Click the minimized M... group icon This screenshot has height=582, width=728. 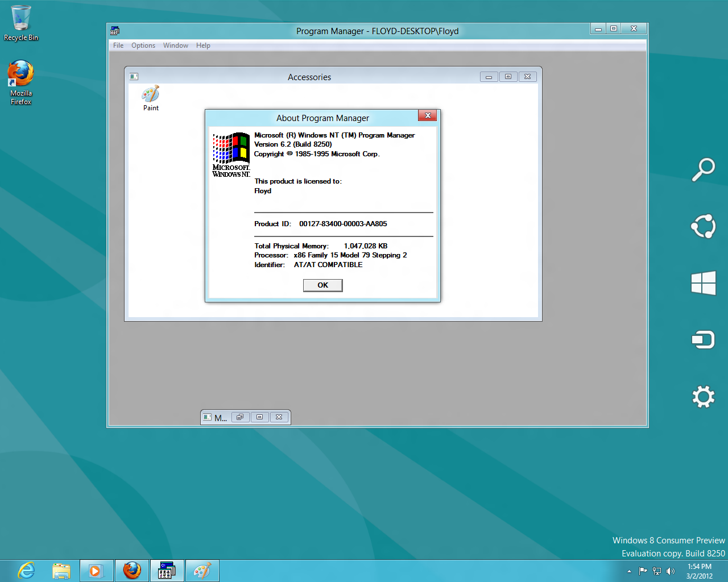[x=208, y=417]
